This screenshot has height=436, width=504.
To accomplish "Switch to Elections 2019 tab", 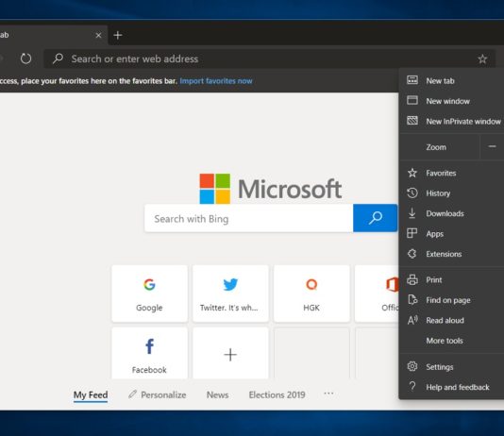I will point(277,394).
